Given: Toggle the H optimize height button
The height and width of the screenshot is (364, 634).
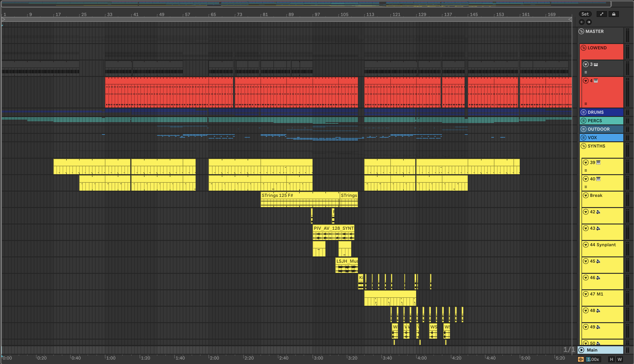Looking at the screenshot, I should 611,359.
